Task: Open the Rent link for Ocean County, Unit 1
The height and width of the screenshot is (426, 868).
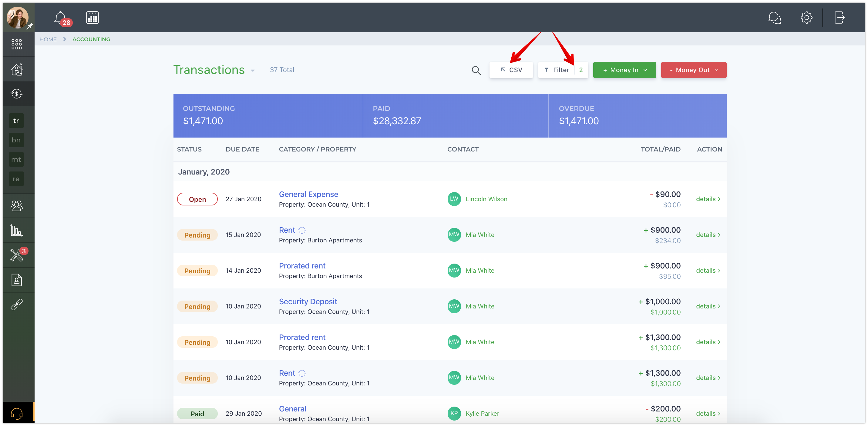Action: tap(287, 373)
